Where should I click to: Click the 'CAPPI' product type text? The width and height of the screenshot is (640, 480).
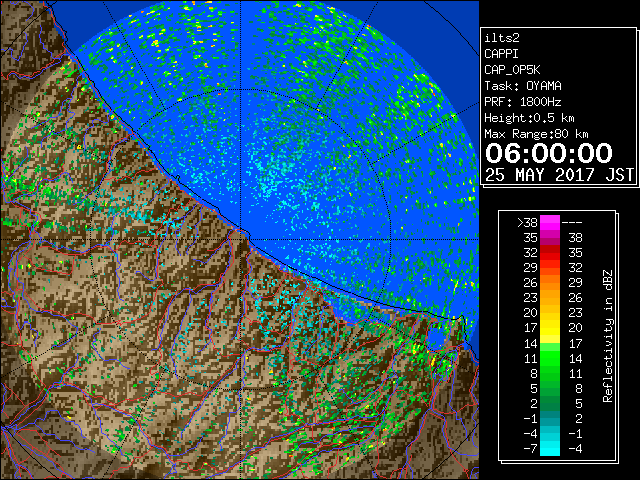501,54
